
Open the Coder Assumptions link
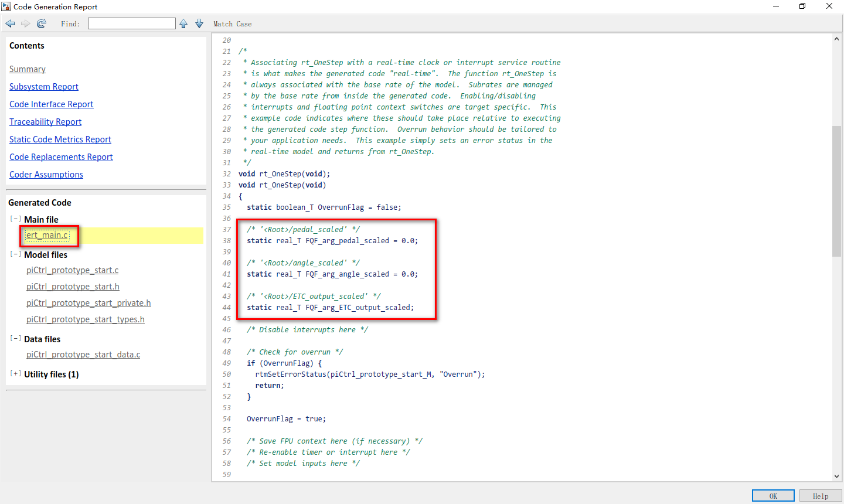46,175
